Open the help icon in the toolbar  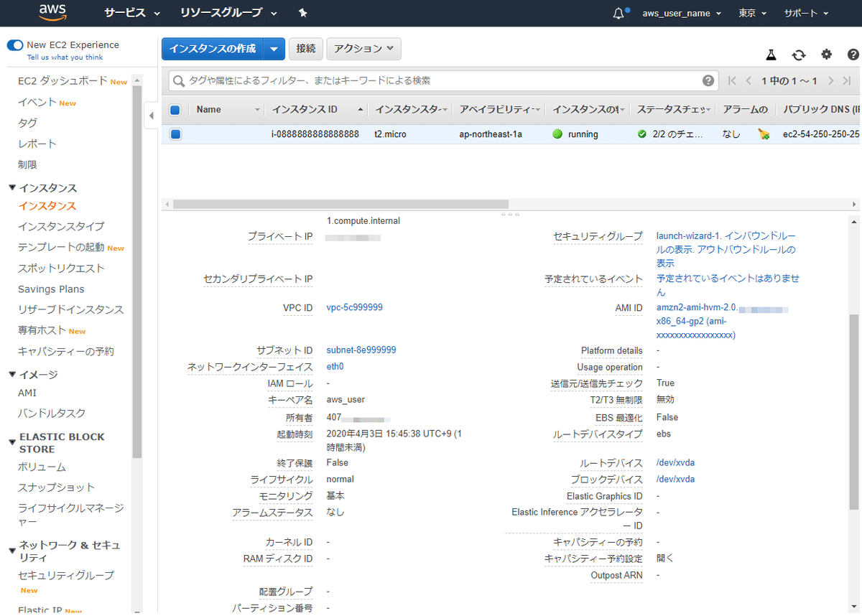coord(853,55)
